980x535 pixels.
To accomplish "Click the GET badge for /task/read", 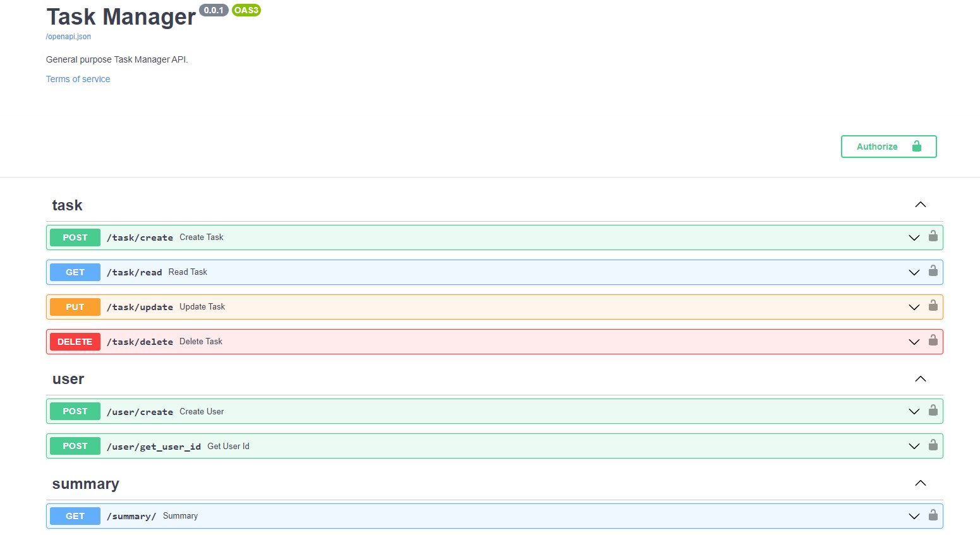I will (x=75, y=272).
